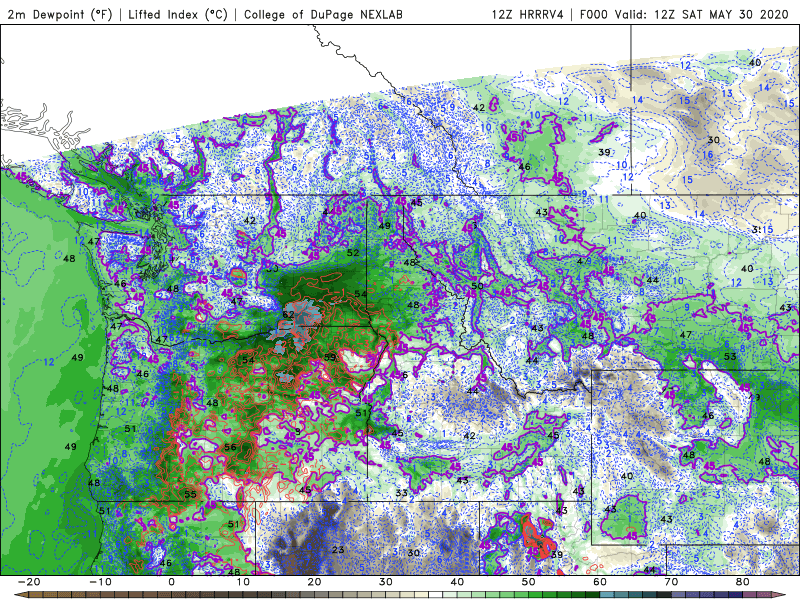Click the right arrow end of colorbar
Image resolution: width=800 pixels, height=600 pixels.
[x=781, y=595]
